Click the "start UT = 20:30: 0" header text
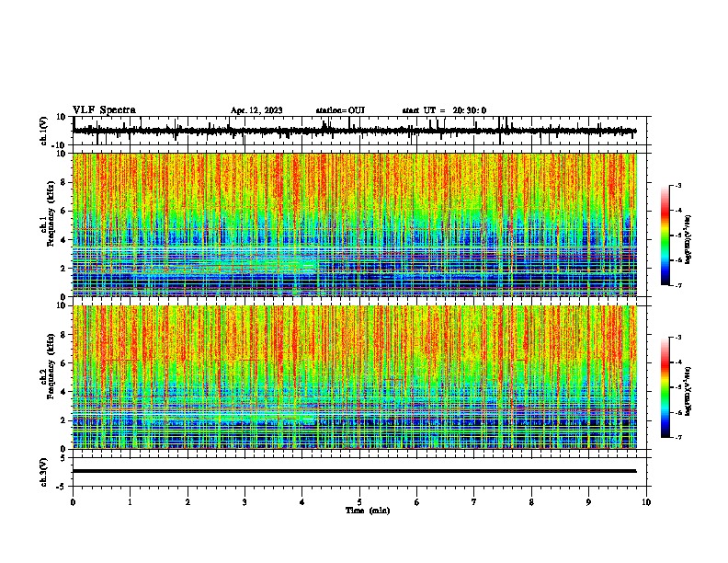Viewport: 728px width, 563px height. coord(444,110)
